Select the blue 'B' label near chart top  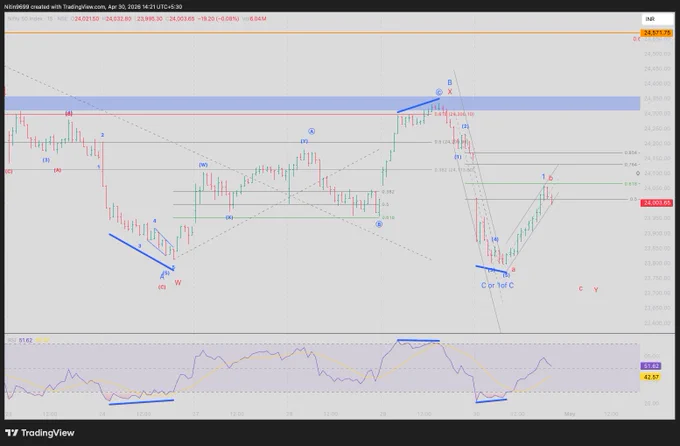(450, 82)
